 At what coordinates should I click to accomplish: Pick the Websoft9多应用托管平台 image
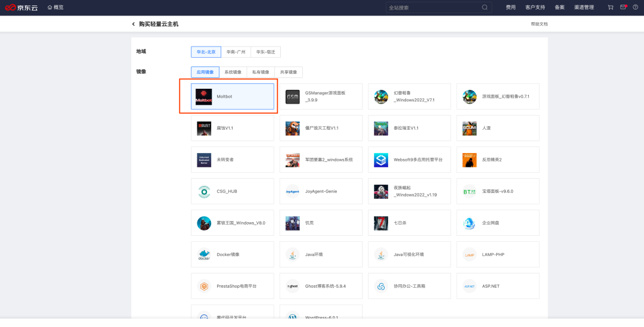410,160
